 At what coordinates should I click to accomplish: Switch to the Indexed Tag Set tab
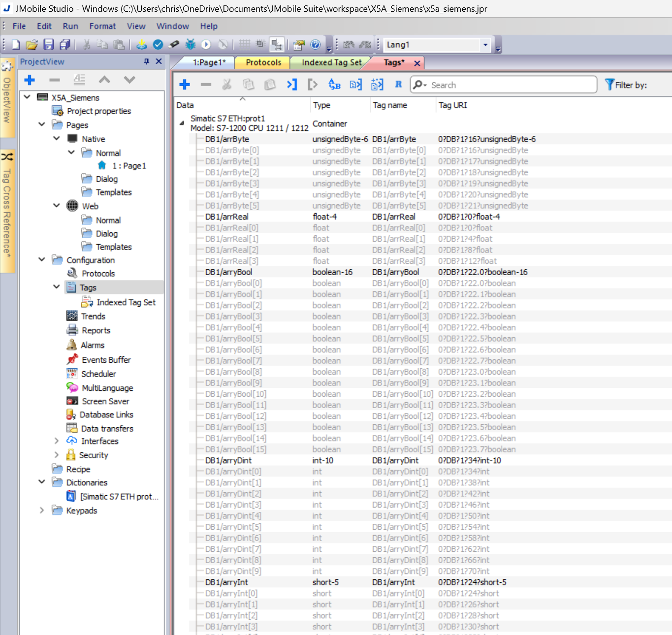pyautogui.click(x=331, y=63)
